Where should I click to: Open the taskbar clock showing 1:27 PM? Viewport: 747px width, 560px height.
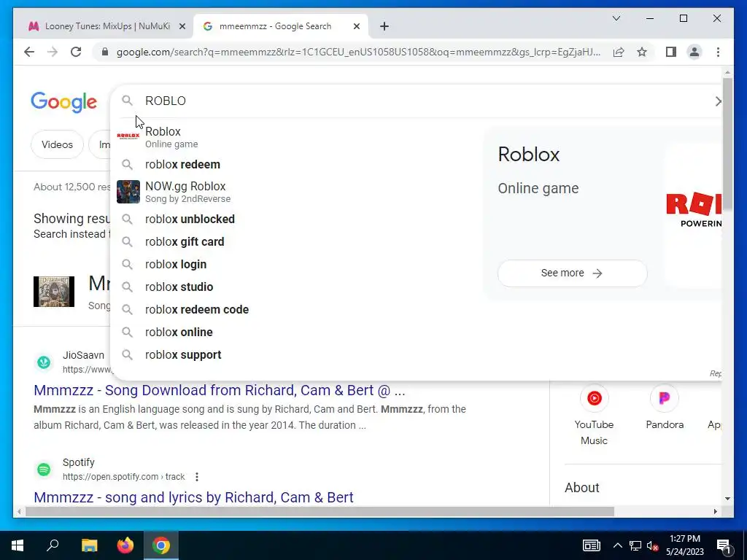point(684,545)
